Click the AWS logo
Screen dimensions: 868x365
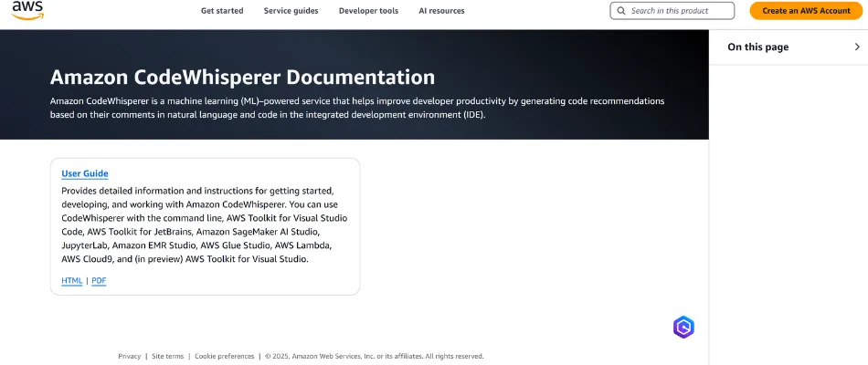[x=27, y=11]
